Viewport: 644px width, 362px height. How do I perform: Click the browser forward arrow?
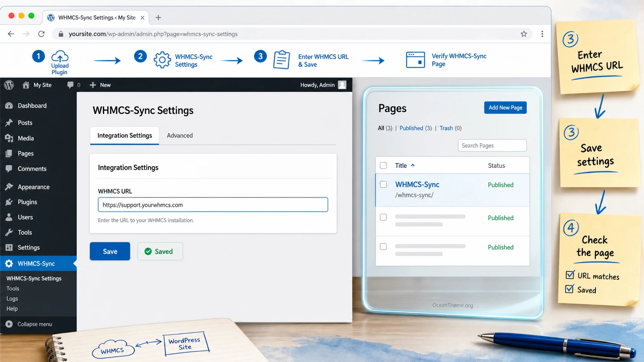pos(26,34)
